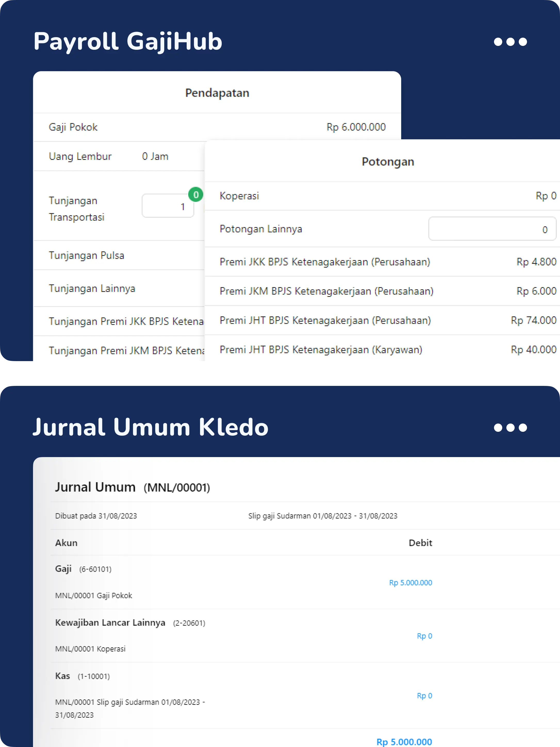This screenshot has width=560, height=747.
Task: Click green 0 badge on Tunjangan Transportasi
Action: coord(195,194)
